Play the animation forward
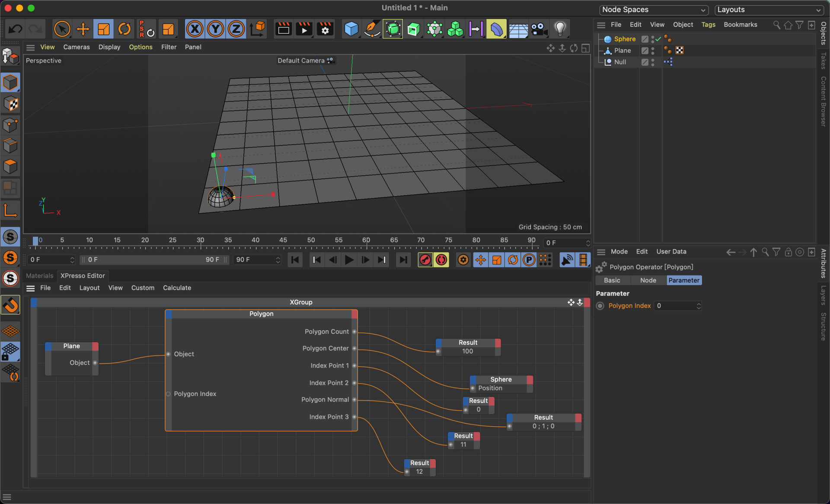 [x=349, y=260]
